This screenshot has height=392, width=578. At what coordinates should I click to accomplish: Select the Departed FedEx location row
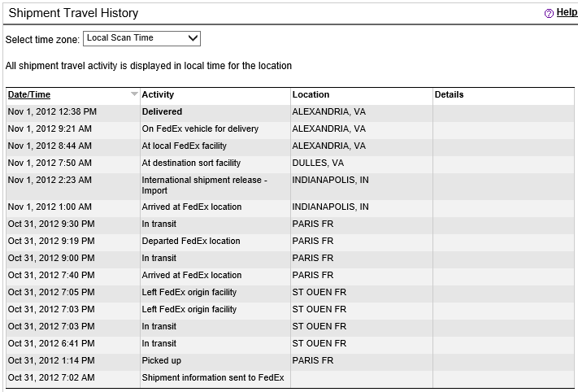(290, 241)
